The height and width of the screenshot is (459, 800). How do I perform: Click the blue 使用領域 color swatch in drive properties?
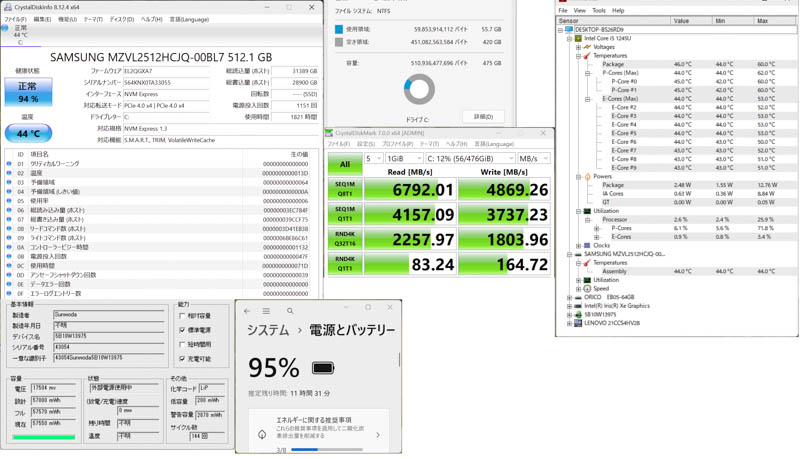tap(339, 29)
